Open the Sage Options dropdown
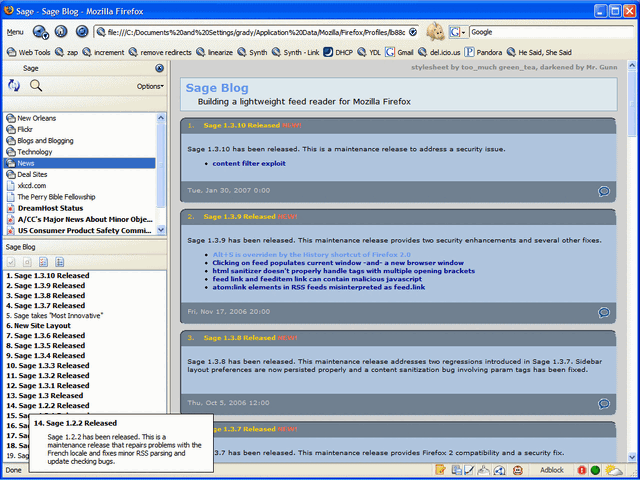The width and height of the screenshot is (640, 480). click(x=150, y=87)
